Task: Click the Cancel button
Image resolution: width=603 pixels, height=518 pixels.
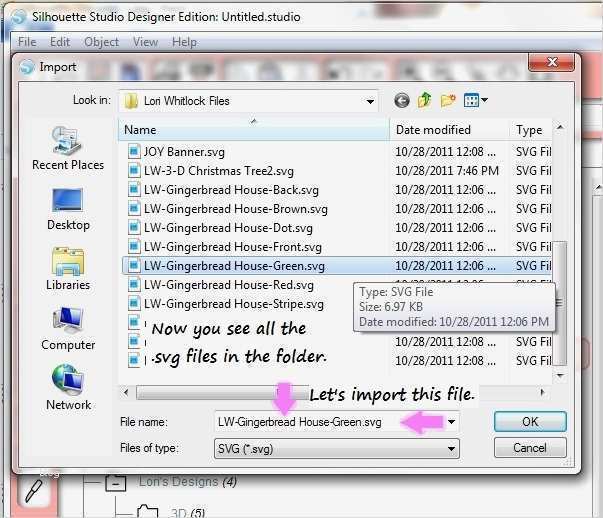Action: pyautogui.click(x=530, y=448)
